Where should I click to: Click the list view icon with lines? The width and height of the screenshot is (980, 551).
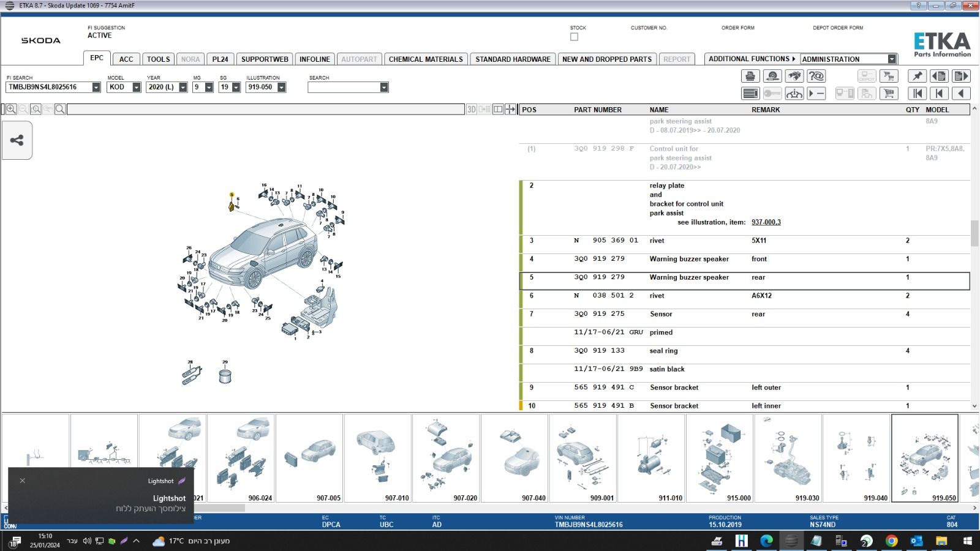tap(750, 94)
